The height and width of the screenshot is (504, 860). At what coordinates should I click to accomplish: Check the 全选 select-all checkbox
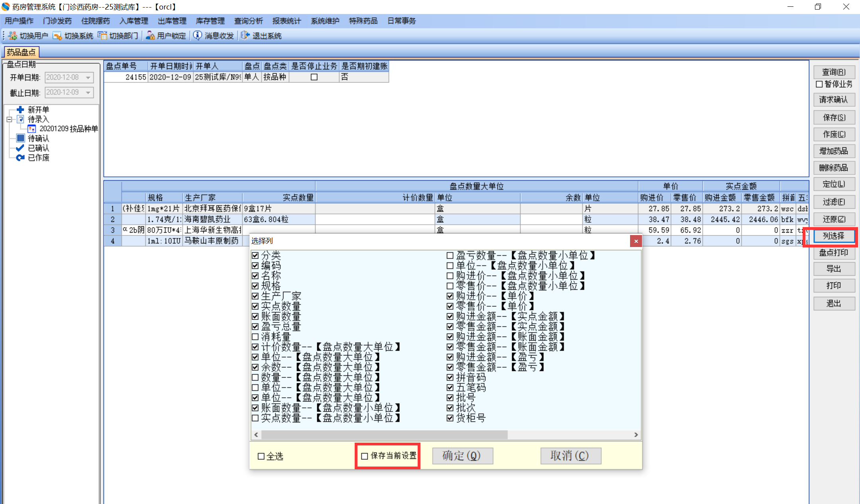pos(261,457)
